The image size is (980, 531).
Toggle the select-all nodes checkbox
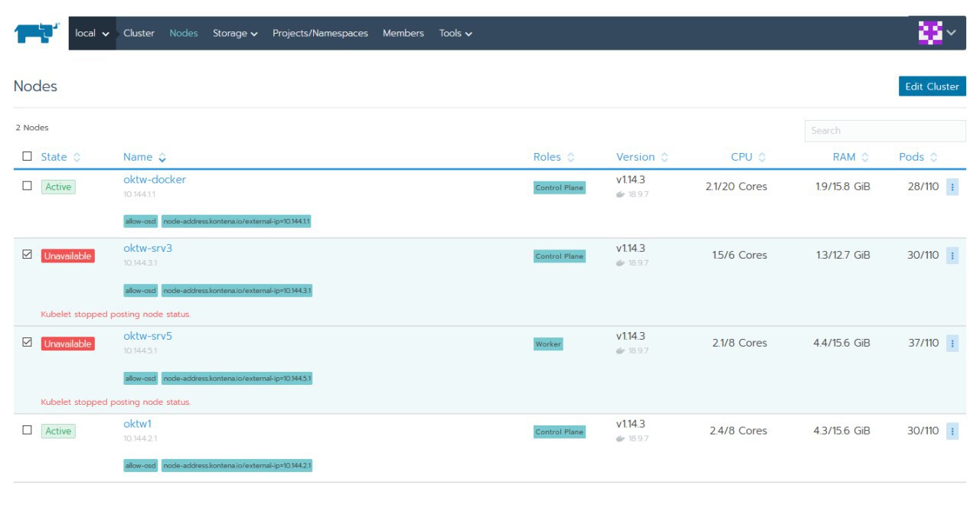click(x=28, y=156)
